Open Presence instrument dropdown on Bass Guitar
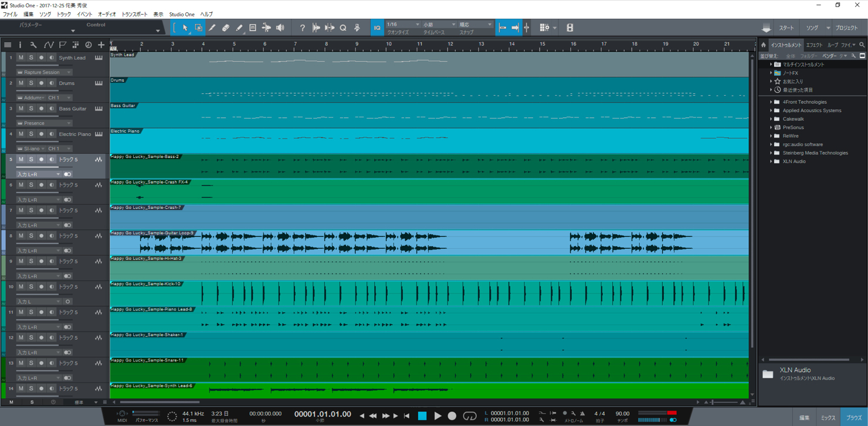Image resolution: width=868 pixels, height=426 pixels. coord(44,123)
